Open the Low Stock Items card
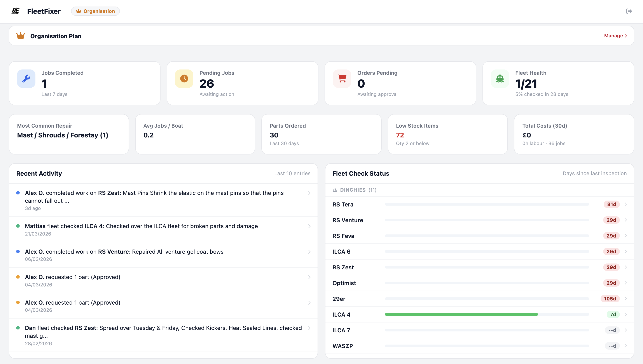This screenshot has height=364, width=643. tap(448, 134)
